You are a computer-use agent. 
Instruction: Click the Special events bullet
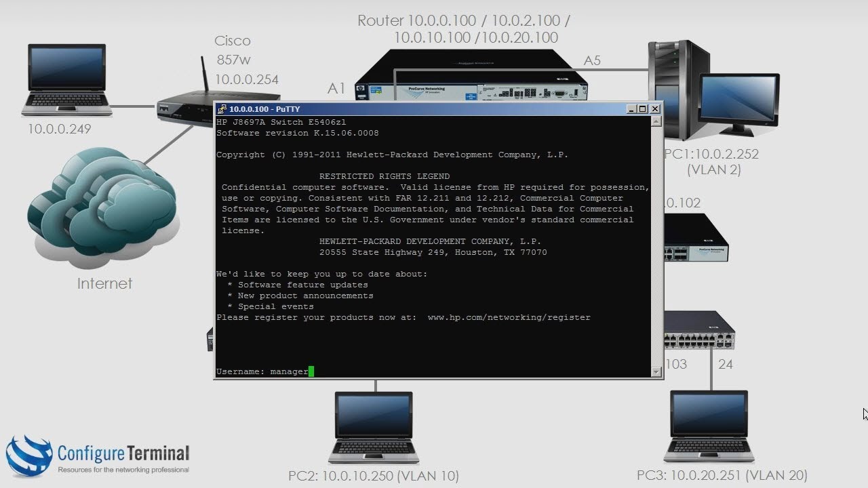click(x=271, y=306)
